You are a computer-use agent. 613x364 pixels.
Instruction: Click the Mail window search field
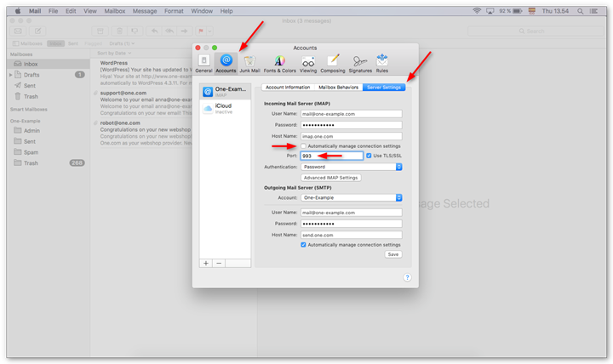point(536,31)
